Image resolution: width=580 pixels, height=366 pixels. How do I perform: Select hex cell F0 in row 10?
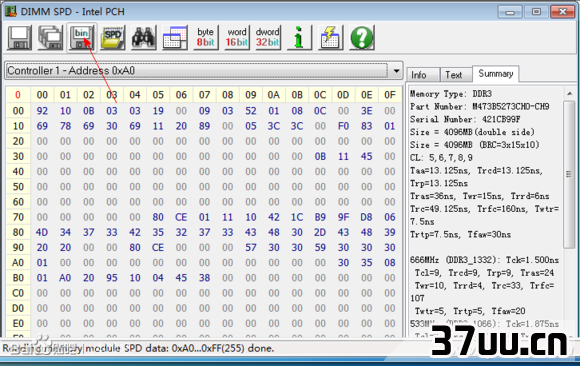coord(343,126)
